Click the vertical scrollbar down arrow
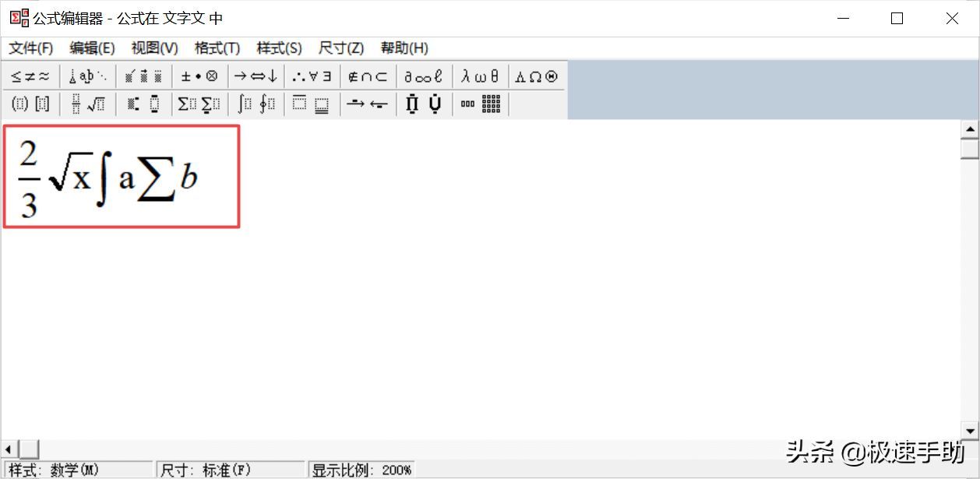This screenshot has height=479, width=980. (x=970, y=430)
